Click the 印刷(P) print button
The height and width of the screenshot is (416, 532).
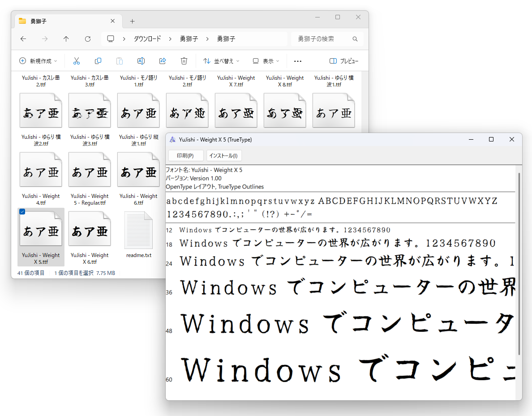(185, 155)
